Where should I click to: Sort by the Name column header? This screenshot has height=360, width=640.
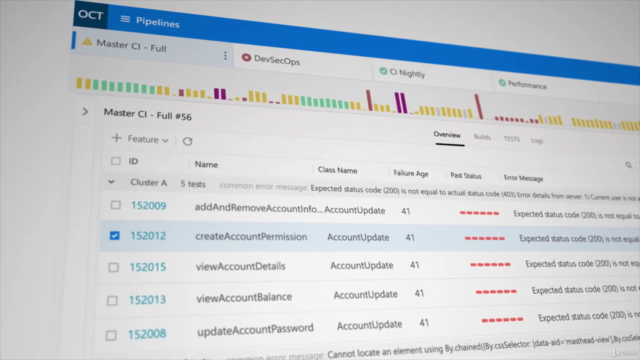point(206,164)
